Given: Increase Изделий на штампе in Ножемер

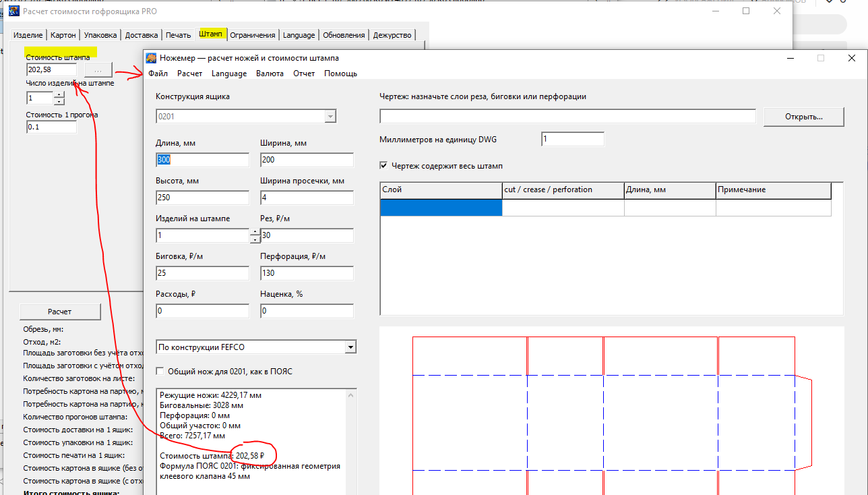Looking at the screenshot, I should (255, 232).
